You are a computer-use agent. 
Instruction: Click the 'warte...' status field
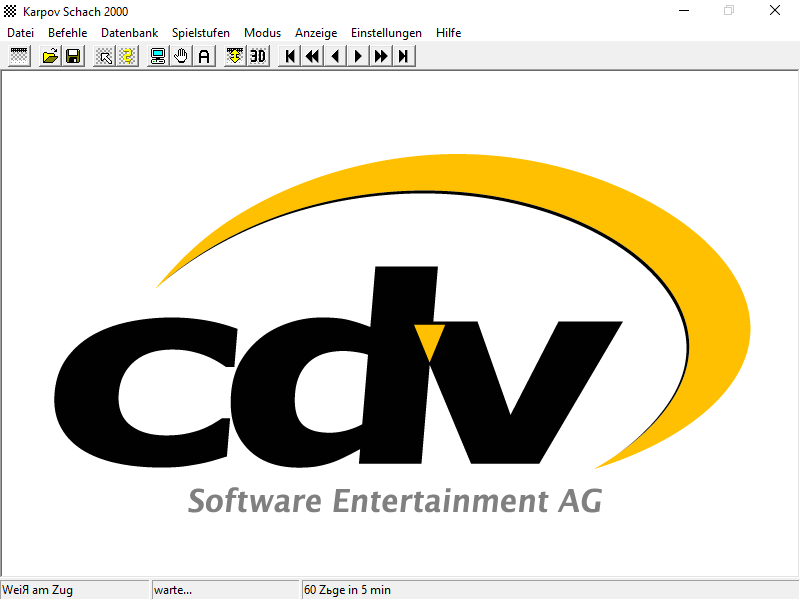pyautogui.click(x=225, y=590)
